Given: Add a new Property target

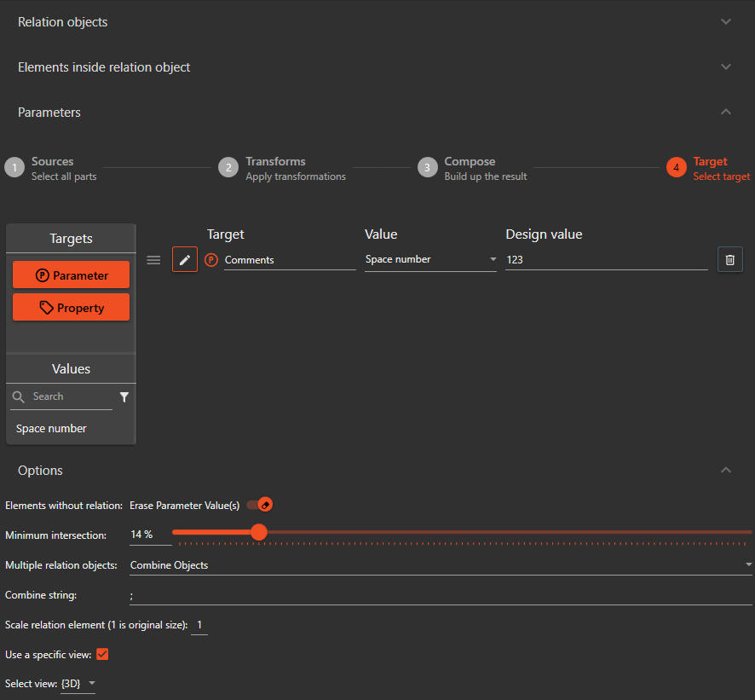Looking at the screenshot, I should pyautogui.click(x=72, y=308).
